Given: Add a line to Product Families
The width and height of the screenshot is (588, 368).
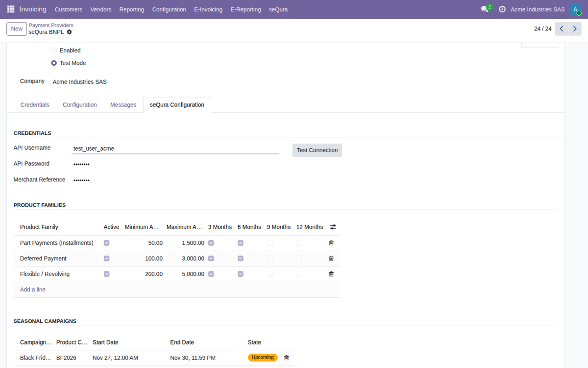Looking at the screenshot, I should pyautogui.click(x=33, y=290).
